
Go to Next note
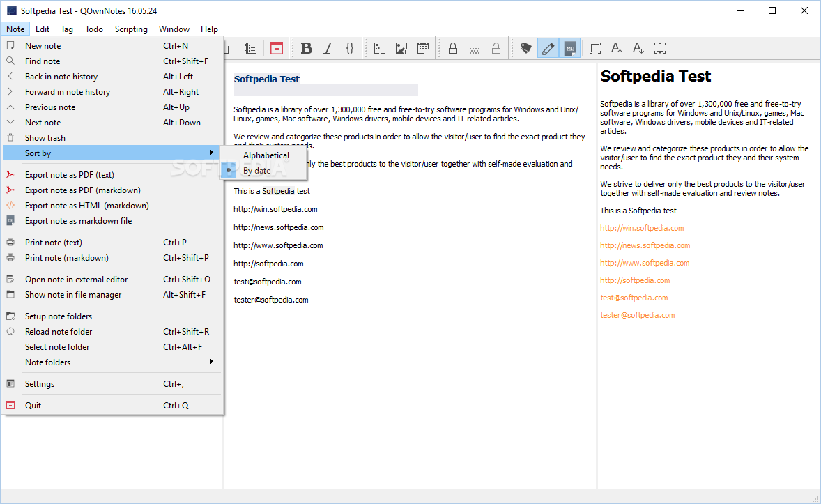[112, 122]
